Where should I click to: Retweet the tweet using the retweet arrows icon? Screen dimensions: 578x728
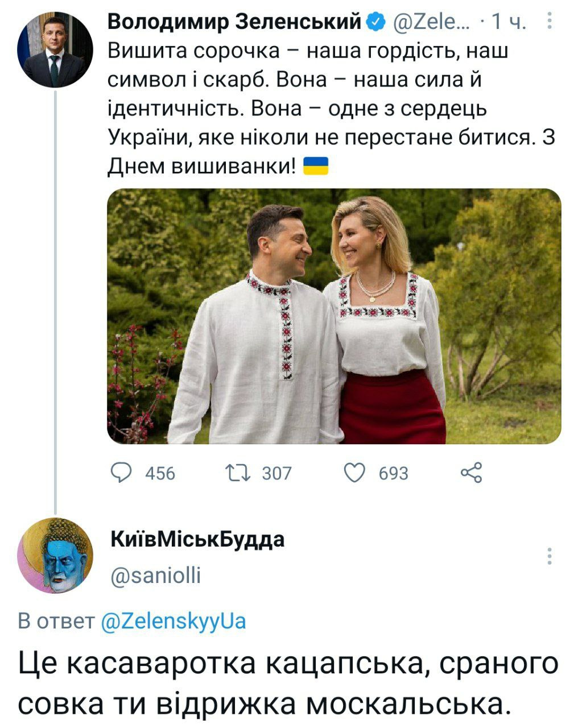(236, 472)
